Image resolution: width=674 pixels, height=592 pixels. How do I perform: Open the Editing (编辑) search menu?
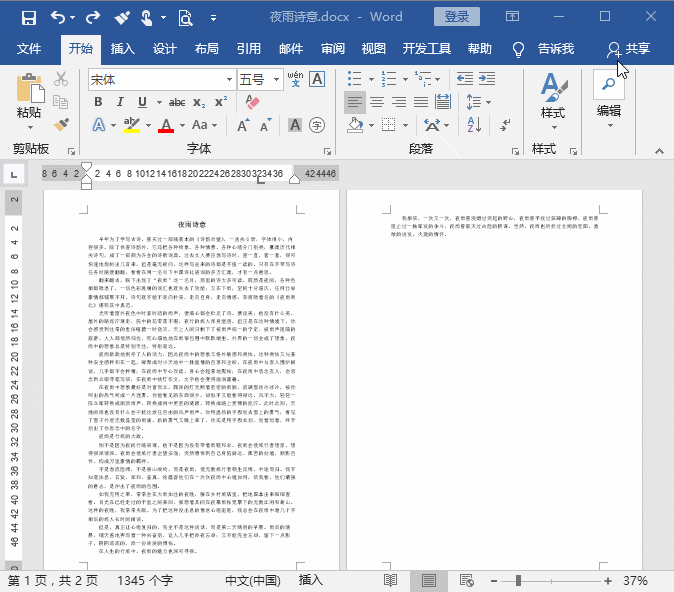pyautogui.click(x=609, y=100)
